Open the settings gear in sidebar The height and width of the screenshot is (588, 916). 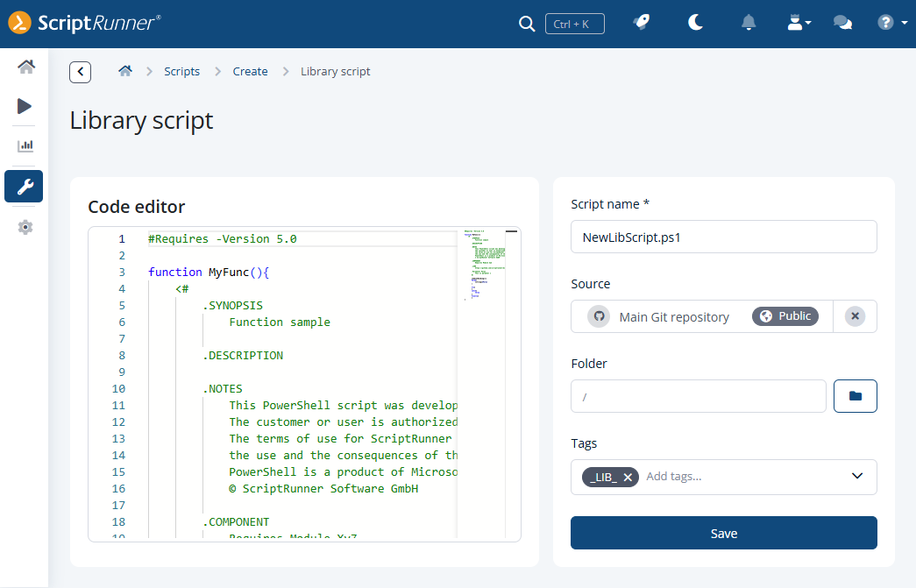[25, 227]
